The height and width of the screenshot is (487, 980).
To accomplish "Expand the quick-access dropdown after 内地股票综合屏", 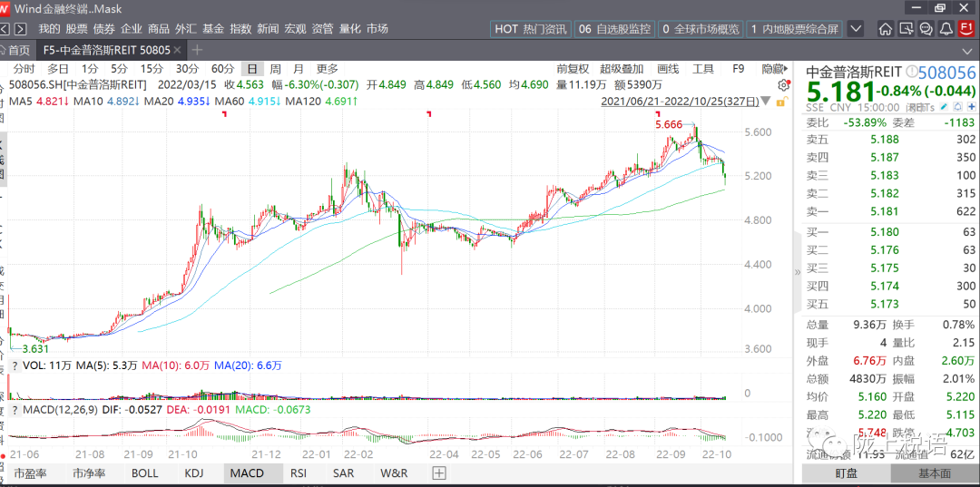I will point(857,29).
